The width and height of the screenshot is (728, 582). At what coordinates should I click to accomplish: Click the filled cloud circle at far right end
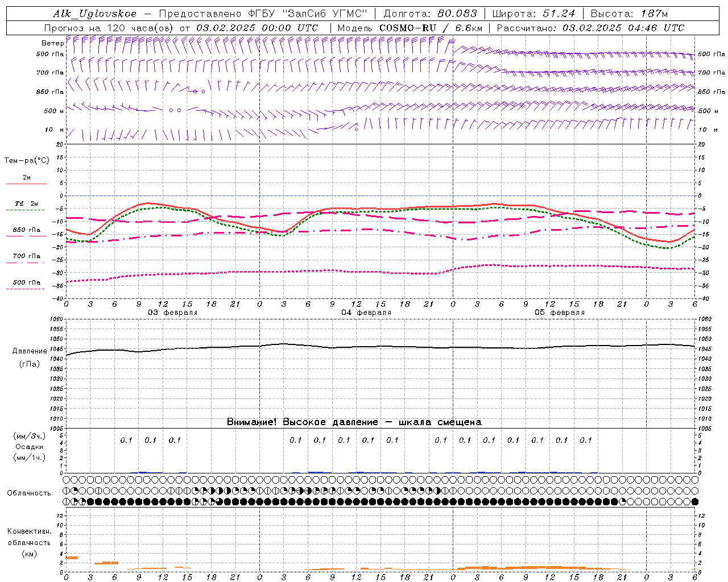pos(694,502)
